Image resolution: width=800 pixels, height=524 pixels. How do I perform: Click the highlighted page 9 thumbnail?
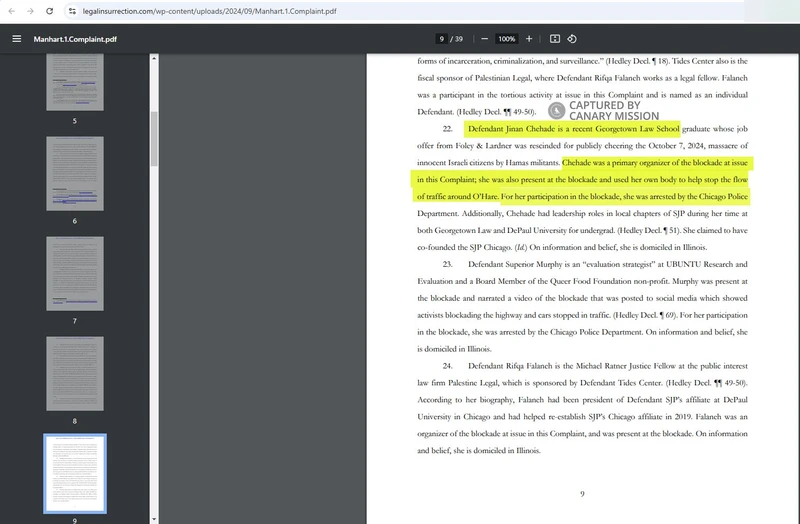point(75,475)
